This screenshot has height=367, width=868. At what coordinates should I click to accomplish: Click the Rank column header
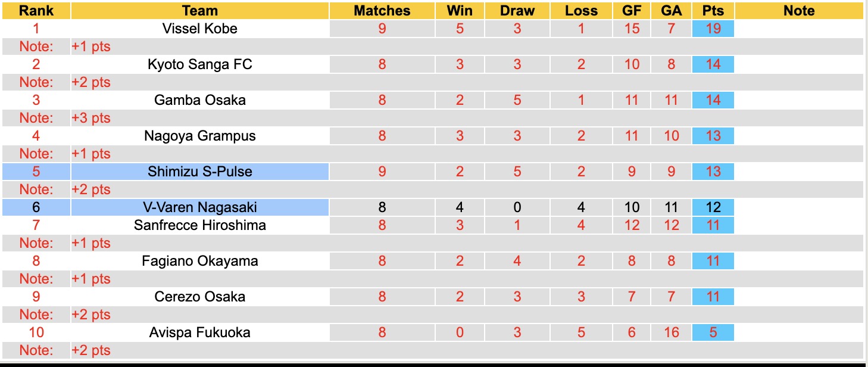(x=36, y=11)
